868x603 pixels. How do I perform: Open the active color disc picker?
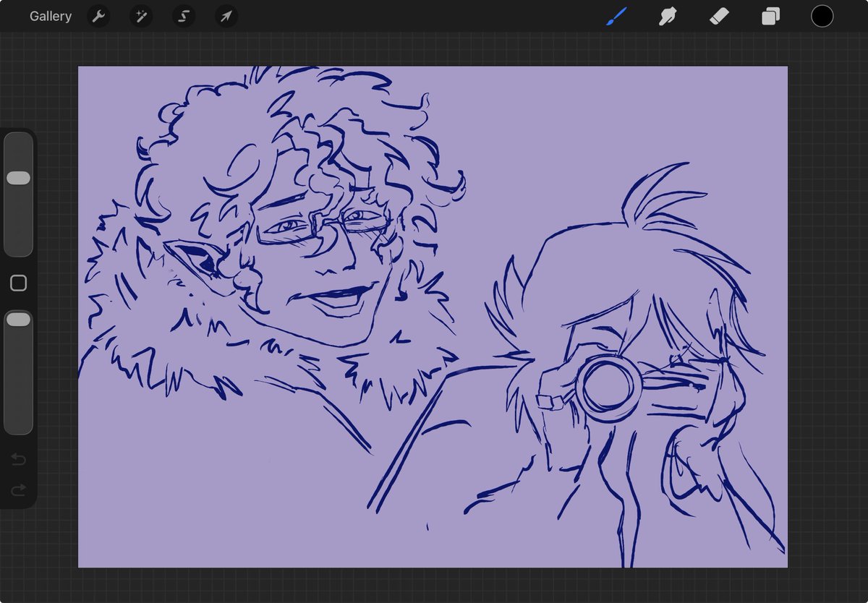[x=822, y=16]
